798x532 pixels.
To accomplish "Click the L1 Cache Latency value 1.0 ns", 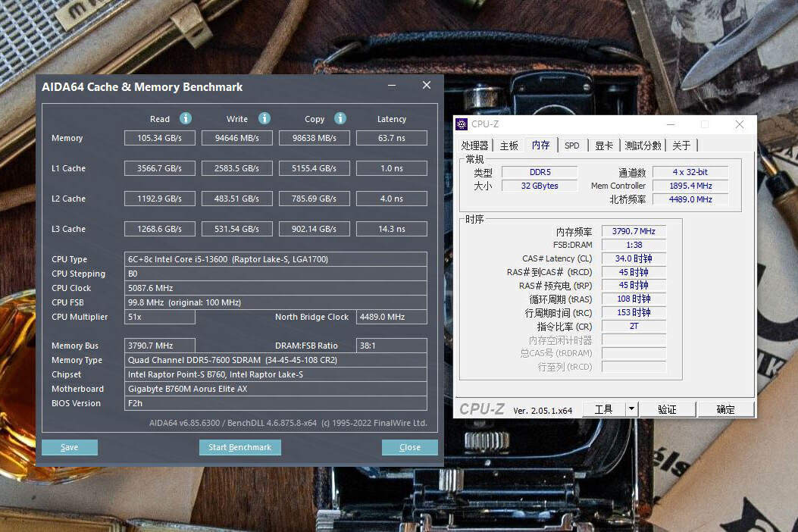I will click(392, 168).
